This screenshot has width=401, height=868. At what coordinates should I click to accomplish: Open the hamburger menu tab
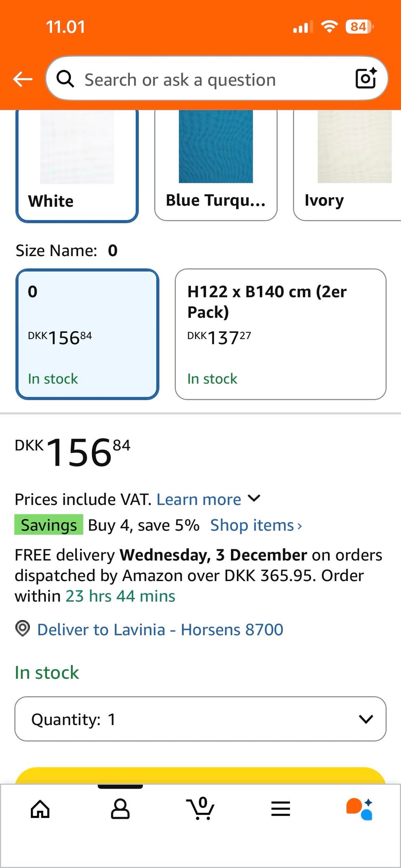pyautogui.click(x=280, y=809)
